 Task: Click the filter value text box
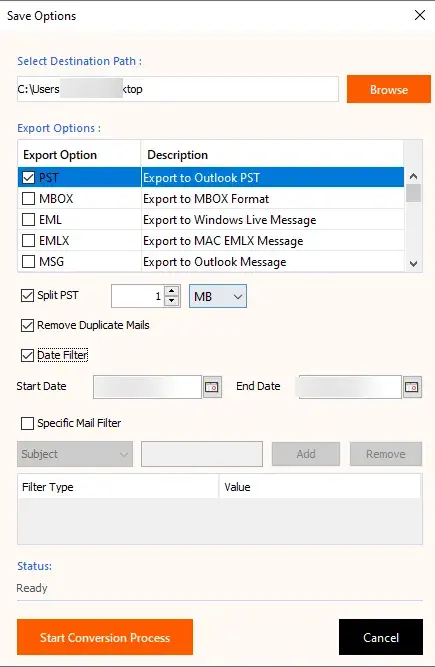tap(202, 454)
